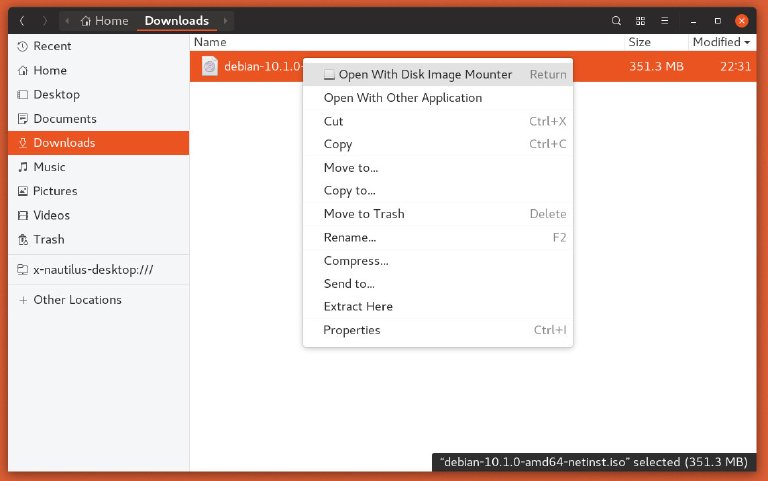Open Other Locations in the sidebar

77,300
